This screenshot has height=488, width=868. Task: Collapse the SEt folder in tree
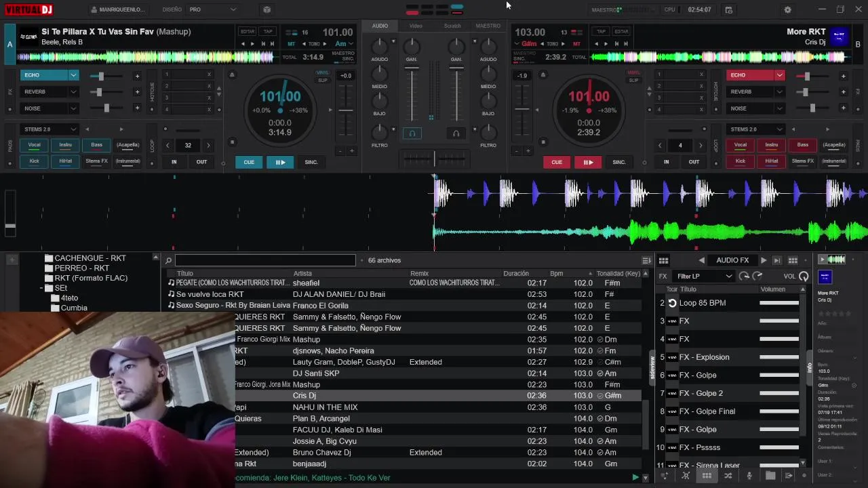(42, 288)
